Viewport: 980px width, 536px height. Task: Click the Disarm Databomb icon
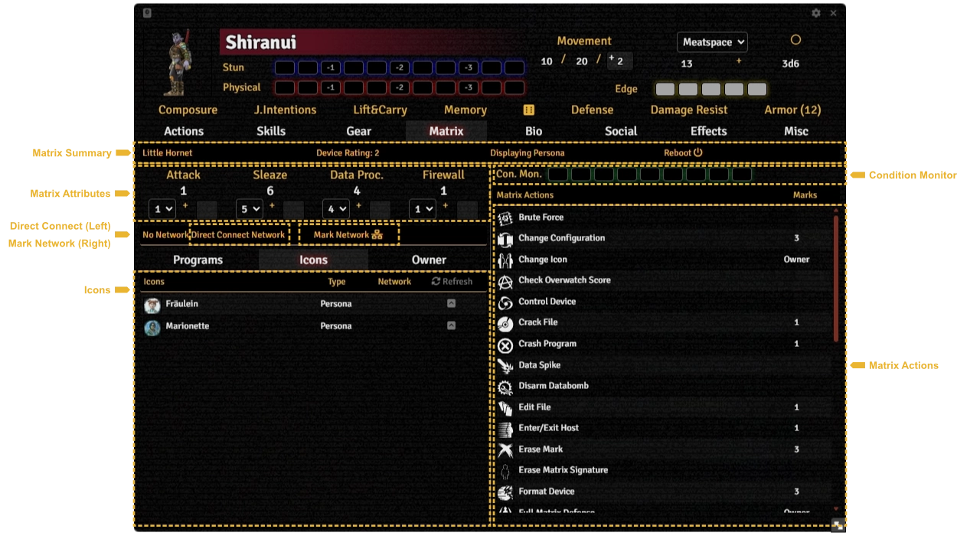coord(505,387)
